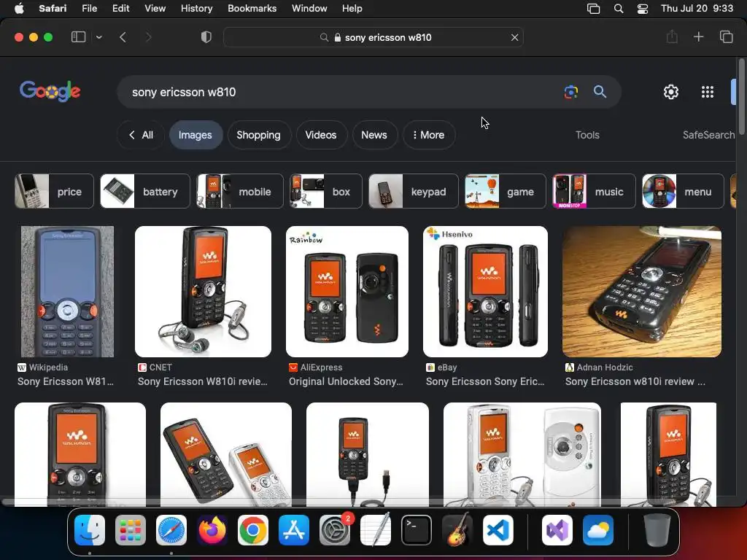This screenshot has height=560, width=747.
Task: Open Finder from the Dock
Action: (x=90, y=530)
